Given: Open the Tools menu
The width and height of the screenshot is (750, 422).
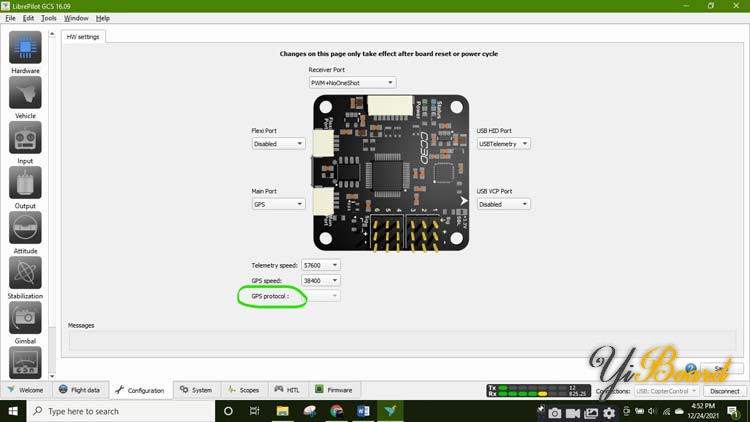Looking at the screenshot, I should click(49, 18).
